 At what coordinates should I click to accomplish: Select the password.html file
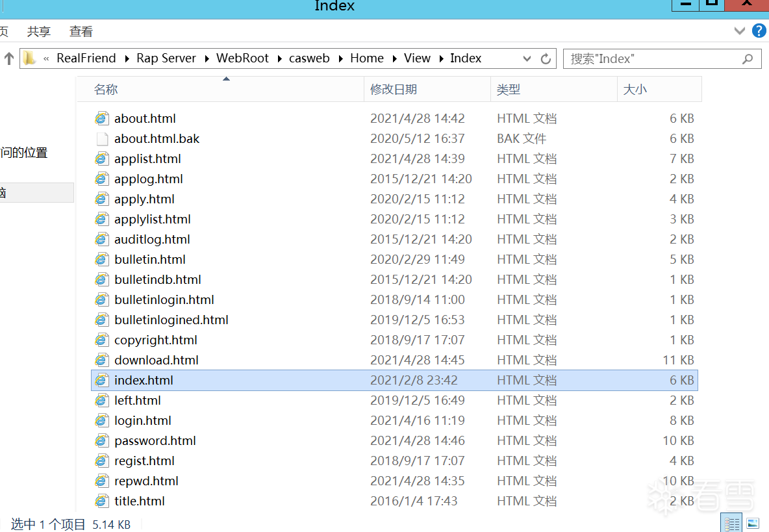click(x=155, y=440)
